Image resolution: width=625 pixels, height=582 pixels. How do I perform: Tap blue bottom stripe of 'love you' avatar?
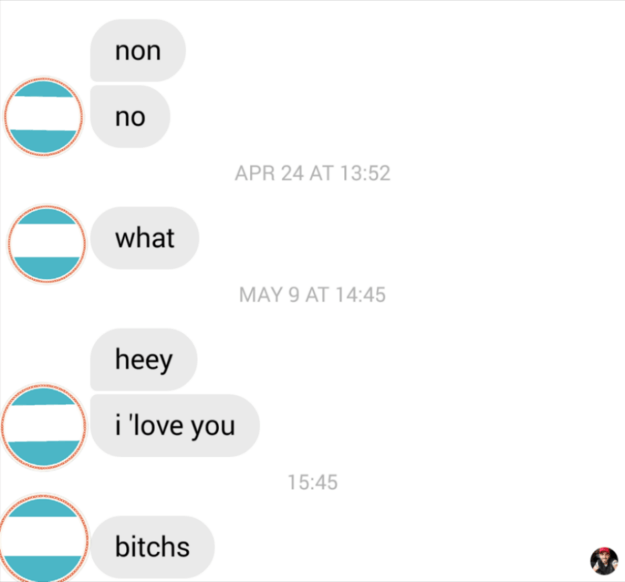pyautogui.click(x=43, y=453)
